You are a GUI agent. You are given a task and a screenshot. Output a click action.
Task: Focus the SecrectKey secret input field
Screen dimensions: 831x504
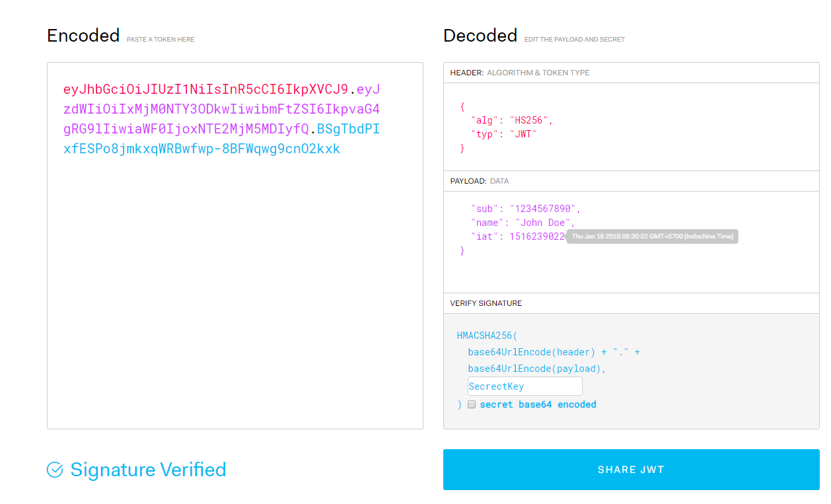point(525,386)
